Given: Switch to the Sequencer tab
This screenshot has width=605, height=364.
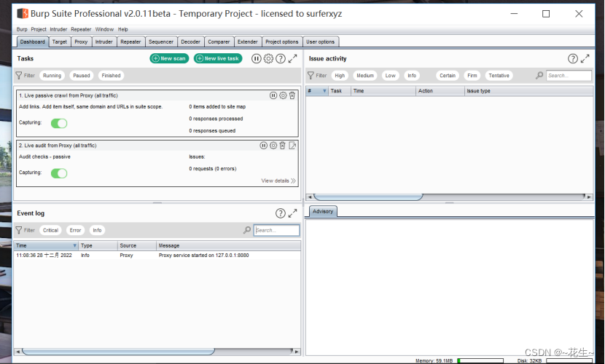Looking at the screenshot, I should coord(161,41).
